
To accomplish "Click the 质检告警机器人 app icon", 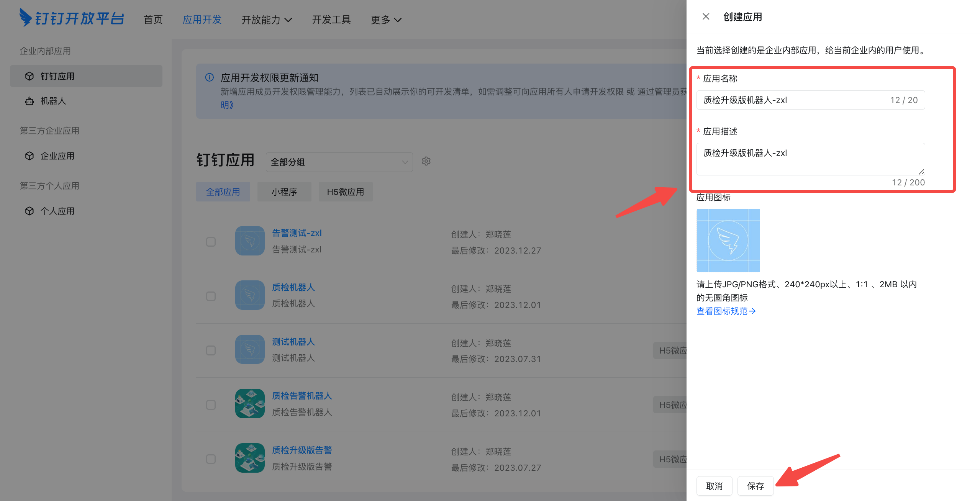I will point(250,404).
